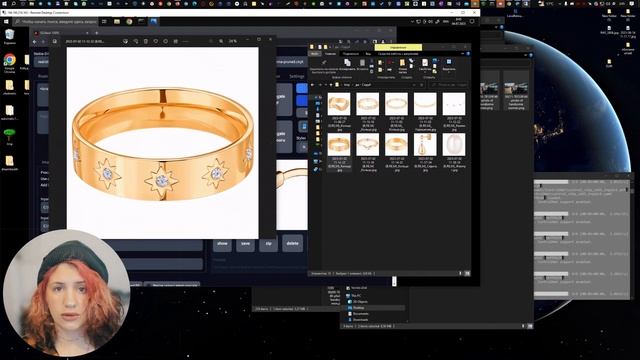Open Task View on the taskbar
Screen dimensions: 640x360
[x=104, y=21]
